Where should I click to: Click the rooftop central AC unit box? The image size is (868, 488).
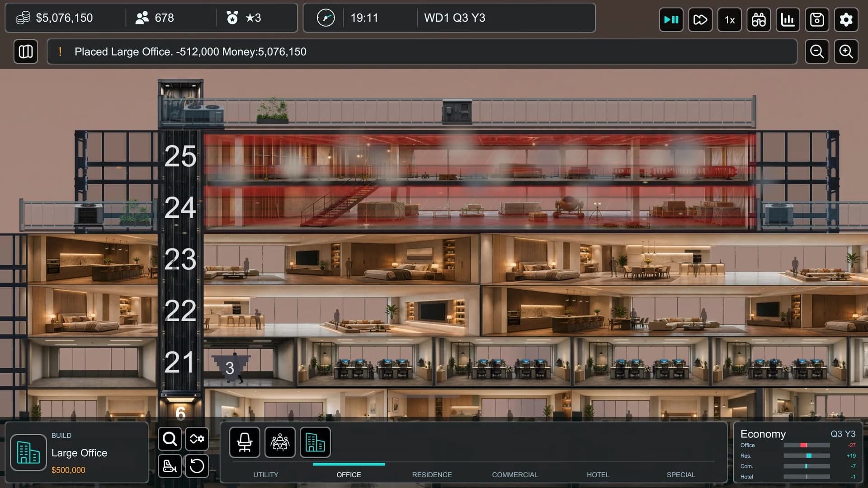click(457, 111)
